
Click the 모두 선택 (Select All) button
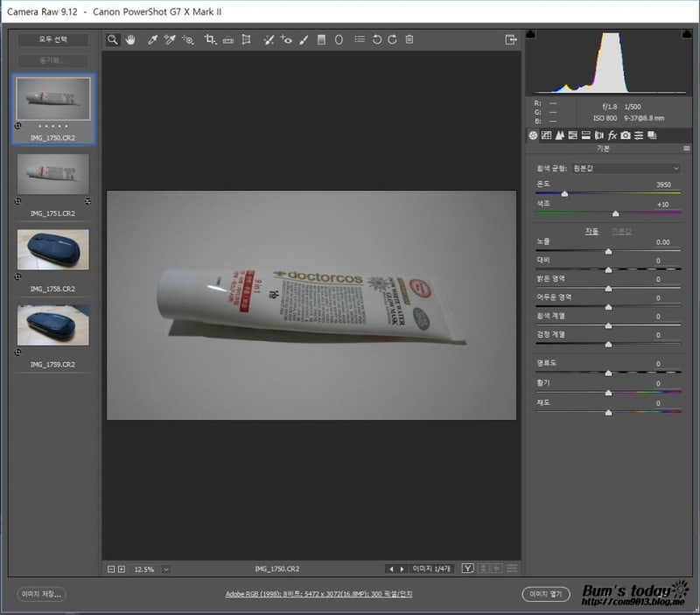click(x=53, y=39)
